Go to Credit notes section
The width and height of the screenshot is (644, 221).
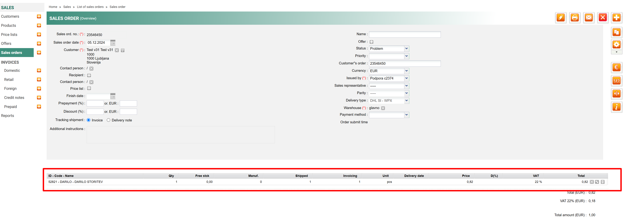coord(14,98)
